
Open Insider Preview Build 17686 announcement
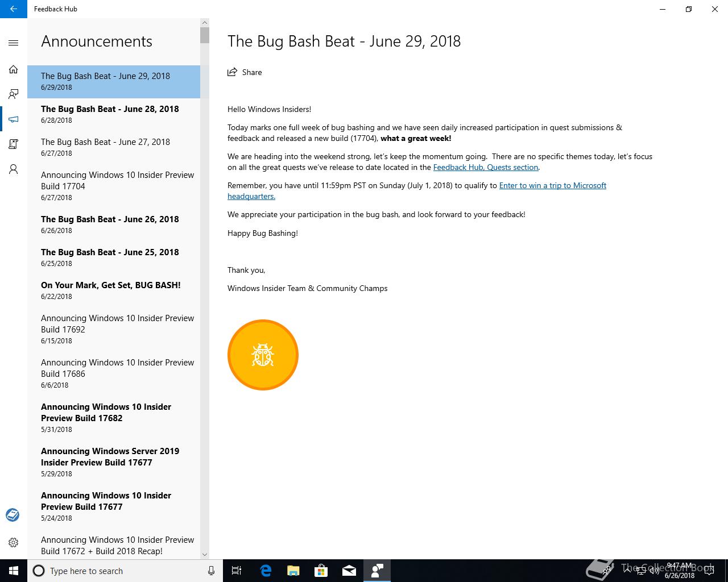tap(114, 373)
